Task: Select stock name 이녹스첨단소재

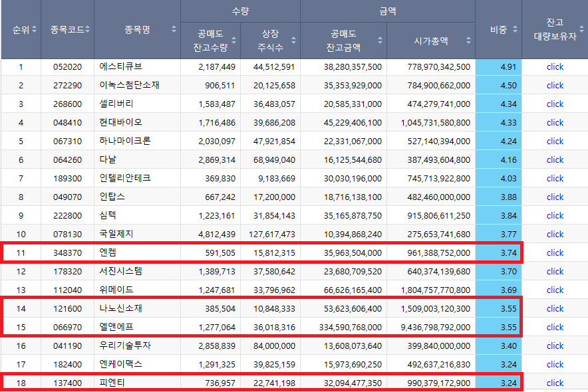Action: click(x=130, y=85)
